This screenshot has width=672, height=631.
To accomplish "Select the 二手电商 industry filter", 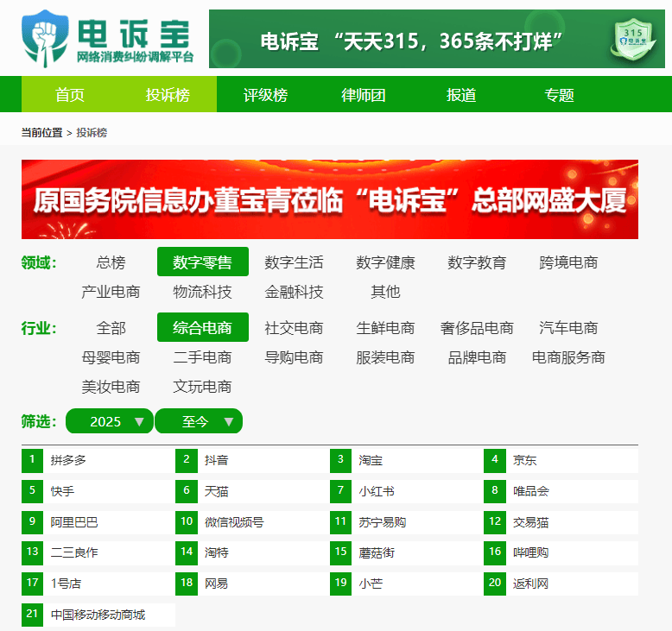I will click(x=203, y=357).
